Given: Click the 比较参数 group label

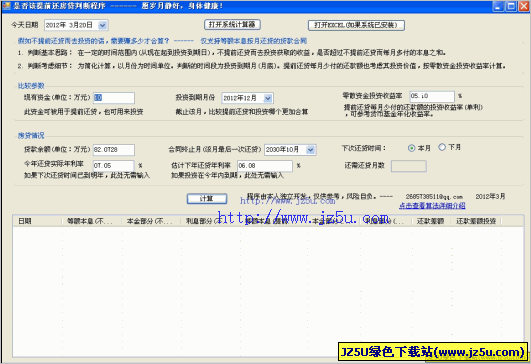Looking at the screenshot, I should click(x=31, y=86).
